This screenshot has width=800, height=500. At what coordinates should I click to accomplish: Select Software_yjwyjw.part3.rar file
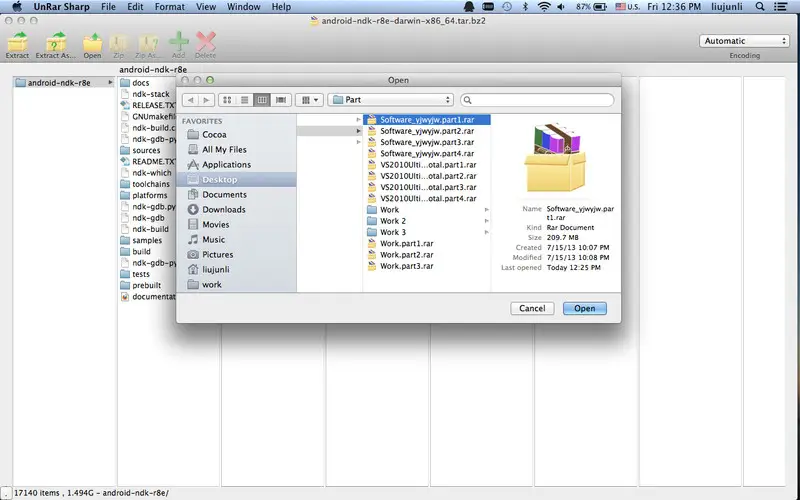point(427,142)
